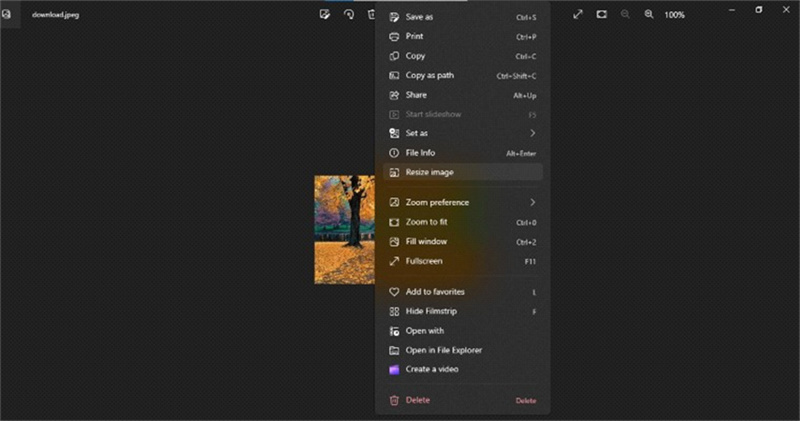The width and height of the screenshot is (800, 421).
Task: Choose the Delete menu entry
Action: (x=462, y=401)
